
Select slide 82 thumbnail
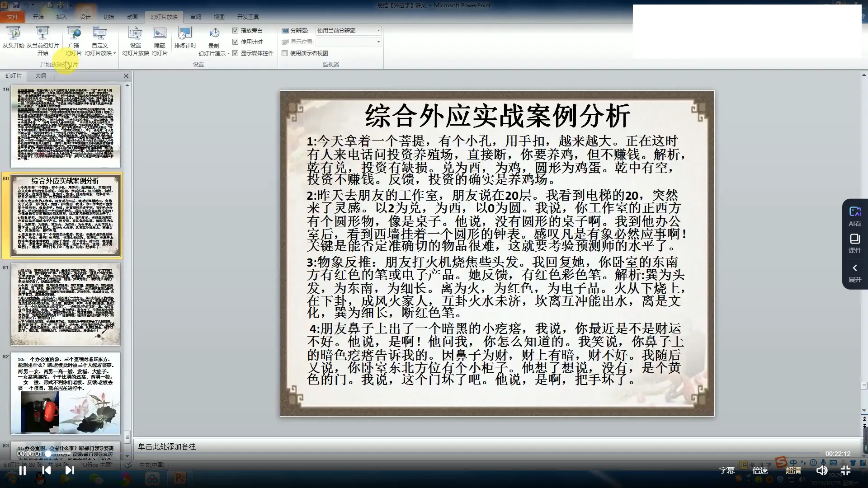(x=66, y=394)
